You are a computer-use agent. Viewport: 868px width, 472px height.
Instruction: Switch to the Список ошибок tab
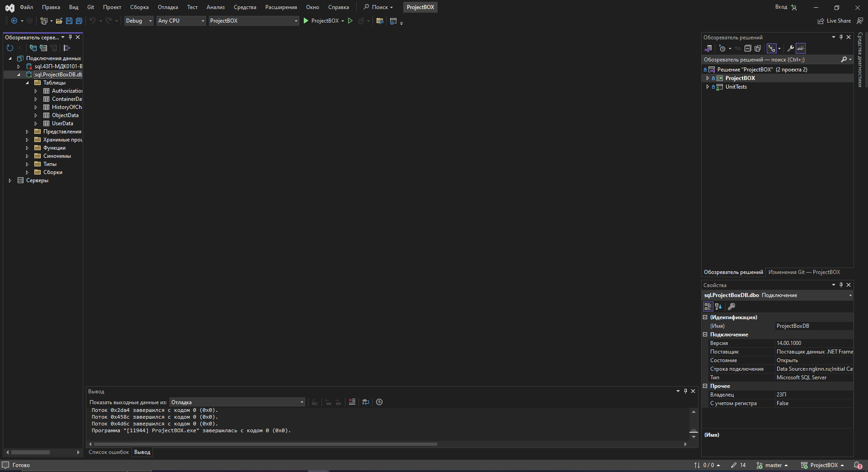[108, 452]
